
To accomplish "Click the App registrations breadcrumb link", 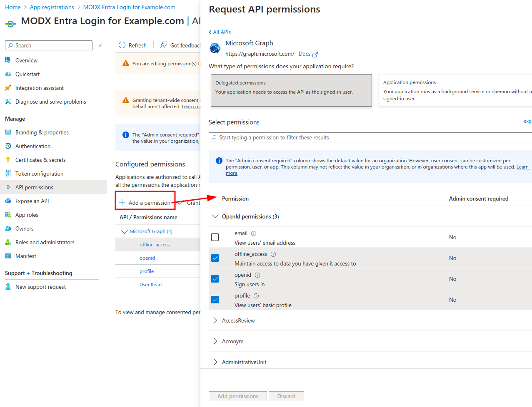I will click(x=52, y=7).
